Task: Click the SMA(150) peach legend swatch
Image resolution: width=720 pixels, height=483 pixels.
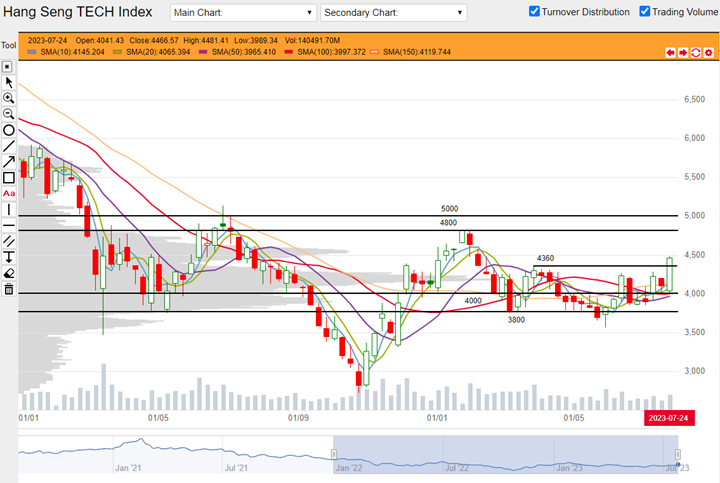Action: [374, 52]
